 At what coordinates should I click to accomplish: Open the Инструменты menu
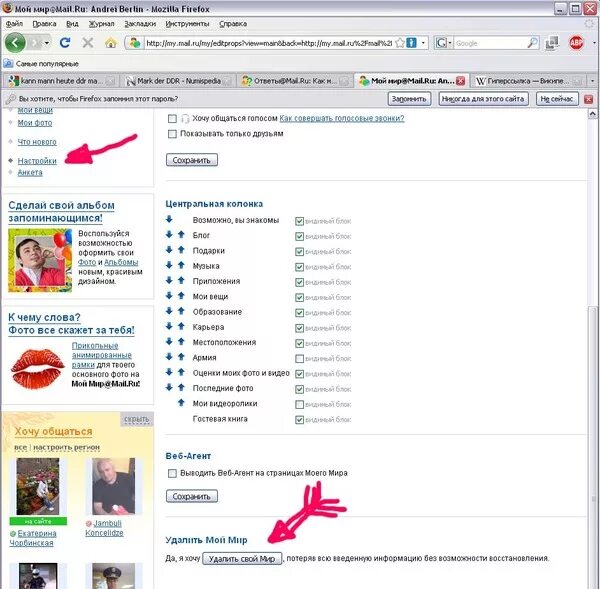[187, 24]
